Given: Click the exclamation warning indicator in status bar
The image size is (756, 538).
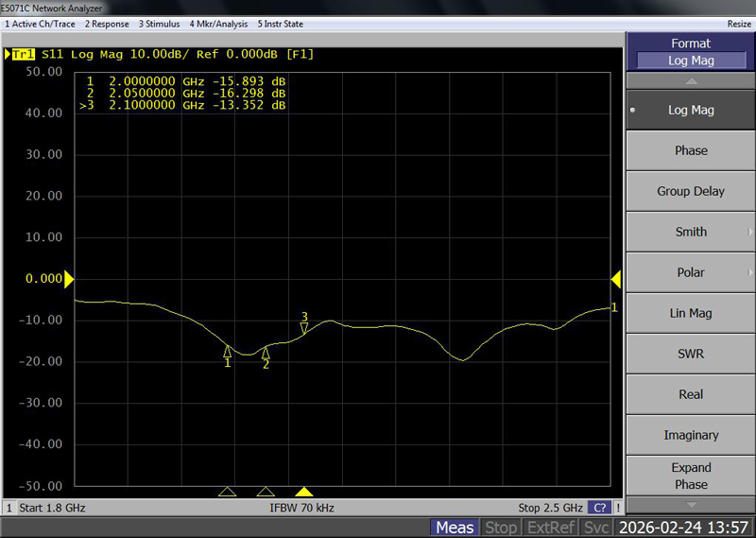Looking at the screenshot, I should 618,508.
